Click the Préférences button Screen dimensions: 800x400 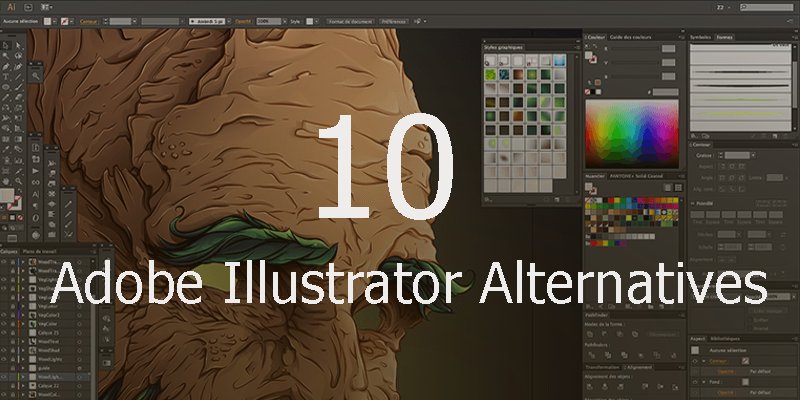(393, 21)
